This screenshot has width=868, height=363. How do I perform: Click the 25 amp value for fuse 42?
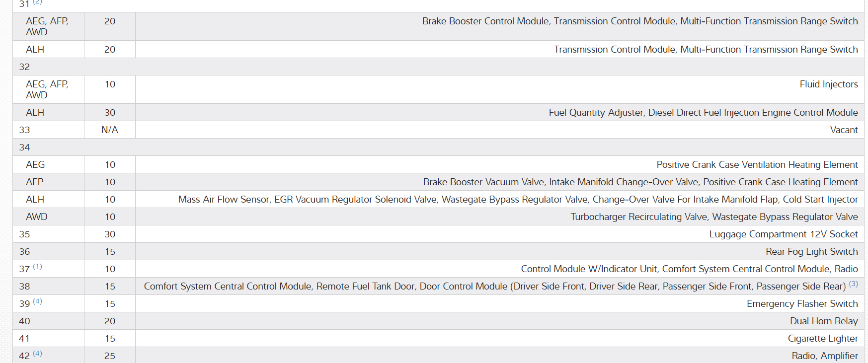(x=110, y=356)
